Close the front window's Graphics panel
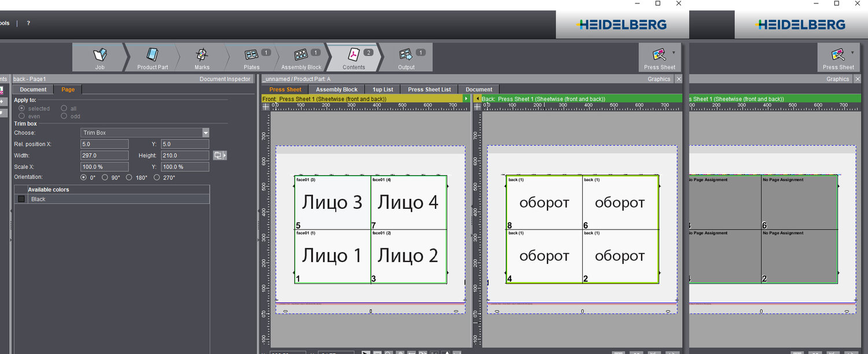The width and height of the screenshot is (868, 354). pyautogui.click(x=679, y=79)
